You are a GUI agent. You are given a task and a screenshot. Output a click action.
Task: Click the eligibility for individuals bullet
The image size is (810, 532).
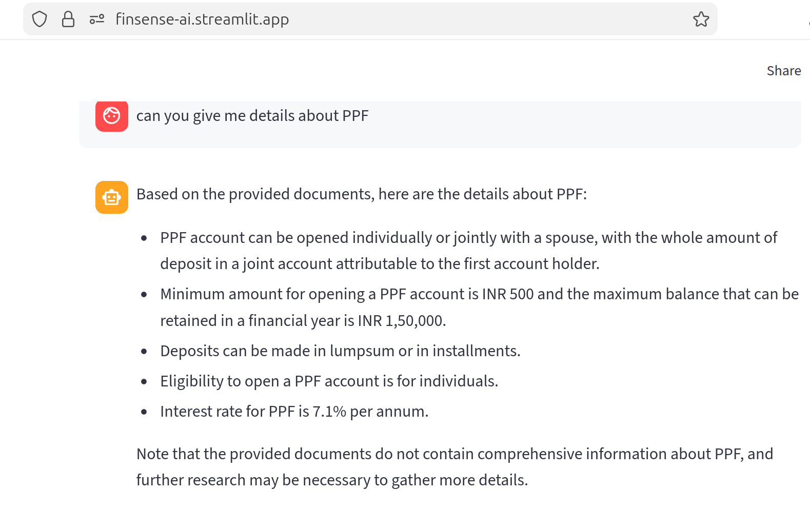[x=329, y=381]
